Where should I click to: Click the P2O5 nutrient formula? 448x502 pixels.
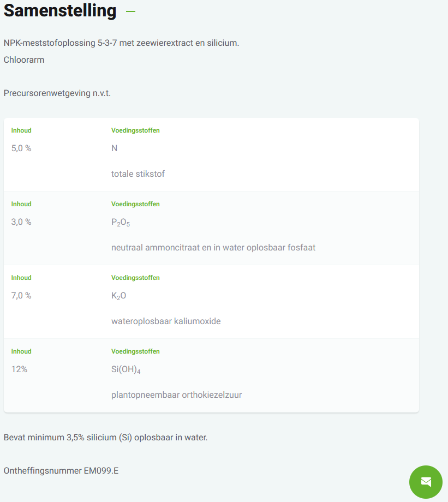coord(121,222)
